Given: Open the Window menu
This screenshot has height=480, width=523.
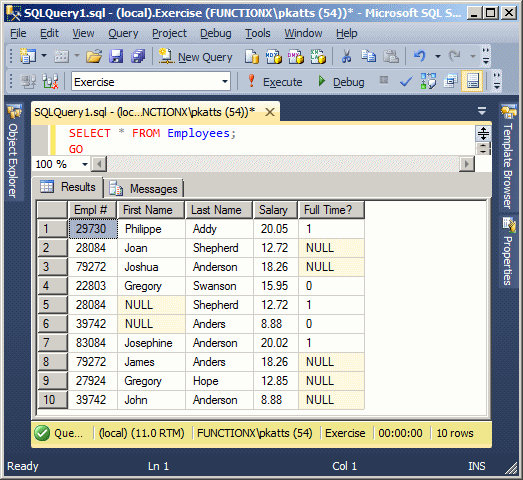Looking at the screenshot, I should [x=303, y=33].
